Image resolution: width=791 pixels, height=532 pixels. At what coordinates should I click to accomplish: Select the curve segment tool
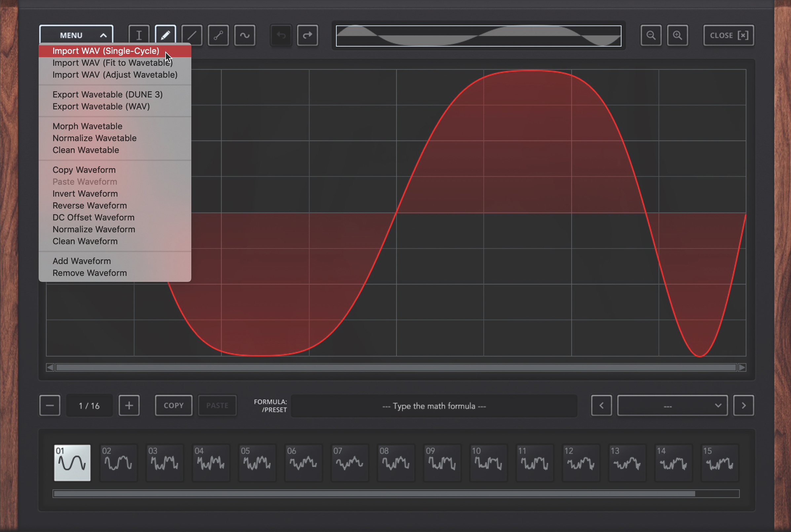pyautogui.click(x=218, y=35)
